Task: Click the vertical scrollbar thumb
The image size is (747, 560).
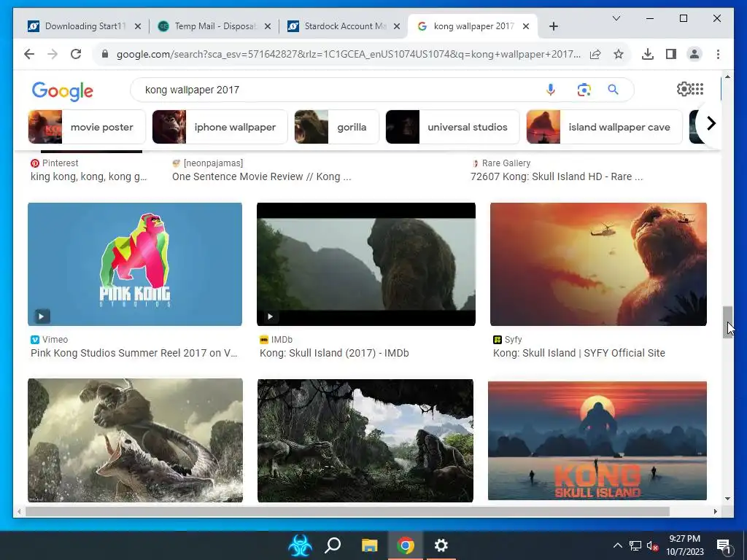Action: 727,322
